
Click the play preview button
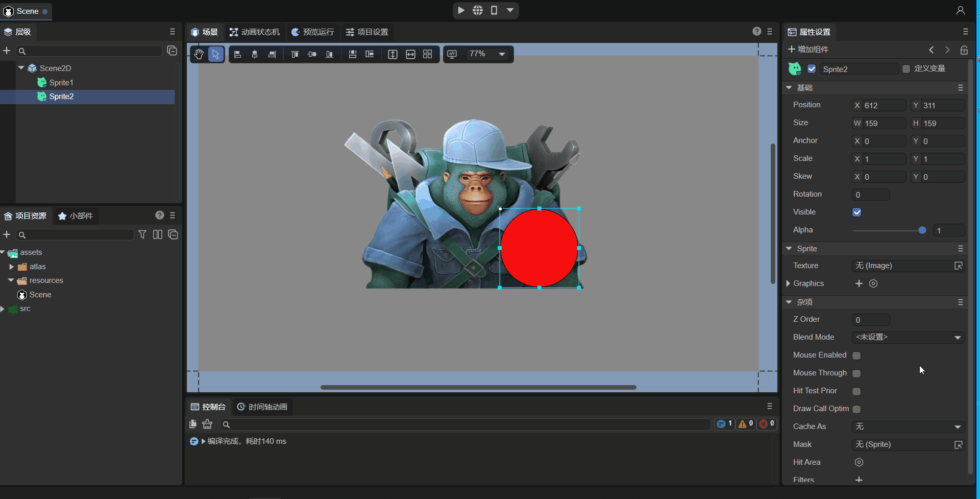click(461, 10)
